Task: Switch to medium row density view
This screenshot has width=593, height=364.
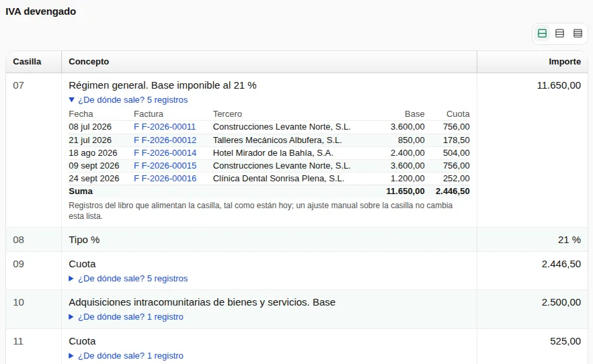Action: [x=559, y=33]
